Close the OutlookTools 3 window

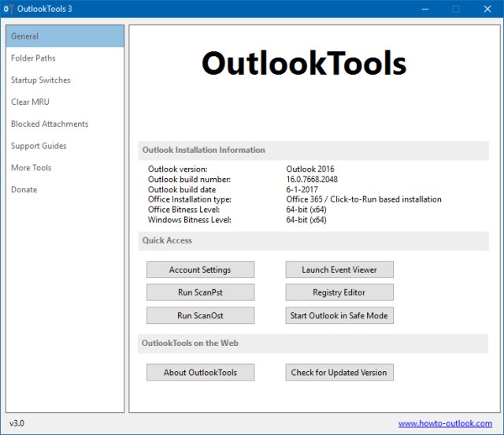487,9
